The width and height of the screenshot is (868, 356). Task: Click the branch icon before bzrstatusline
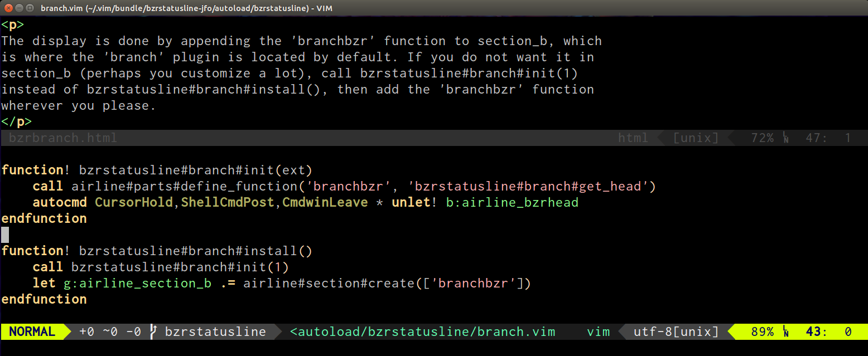153,332
